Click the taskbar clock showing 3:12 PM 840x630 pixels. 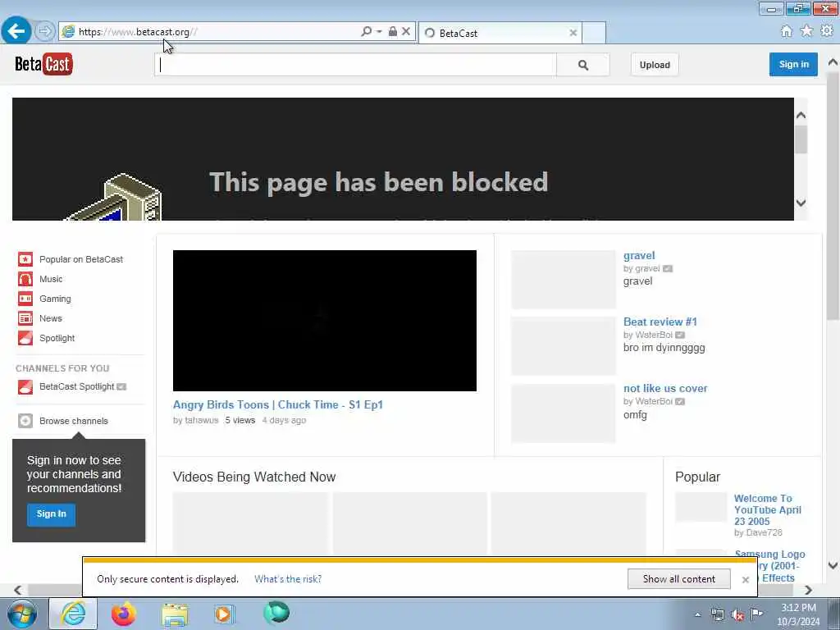[x=798, y=614]
